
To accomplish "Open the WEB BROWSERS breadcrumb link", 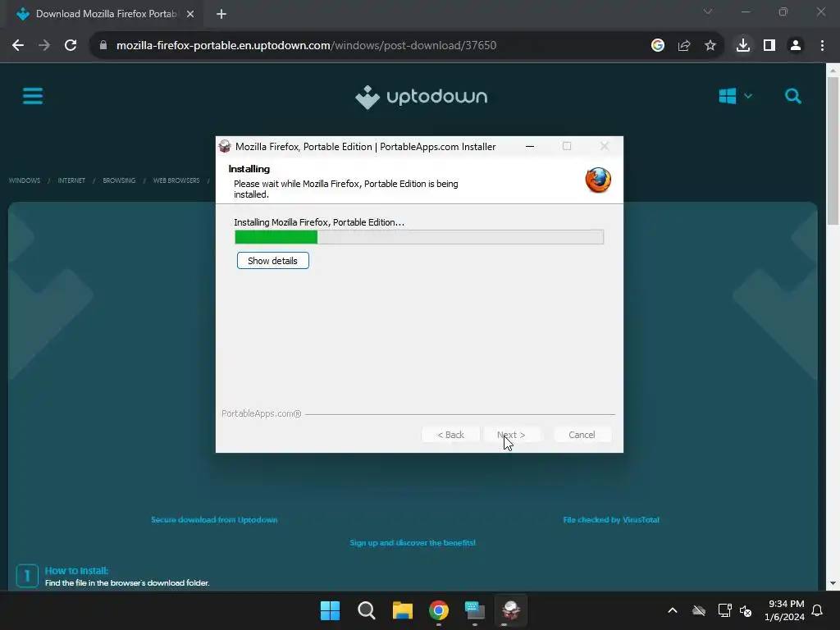I will (176, 180).
